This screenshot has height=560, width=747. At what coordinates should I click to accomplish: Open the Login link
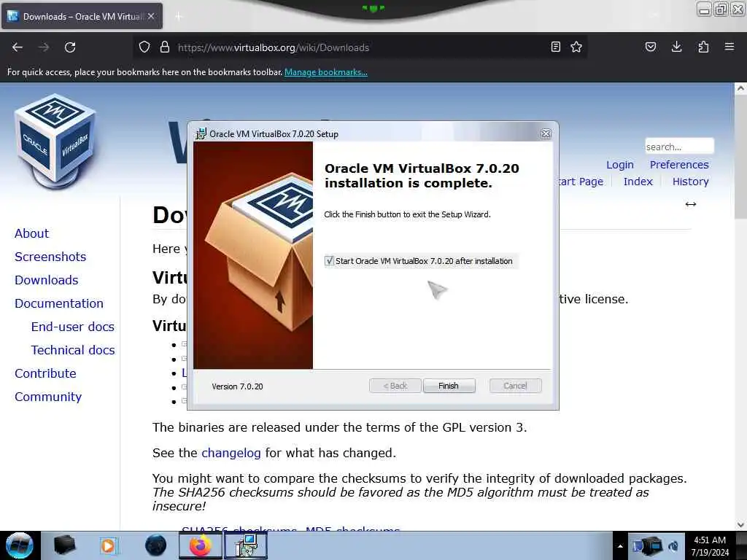620,165
